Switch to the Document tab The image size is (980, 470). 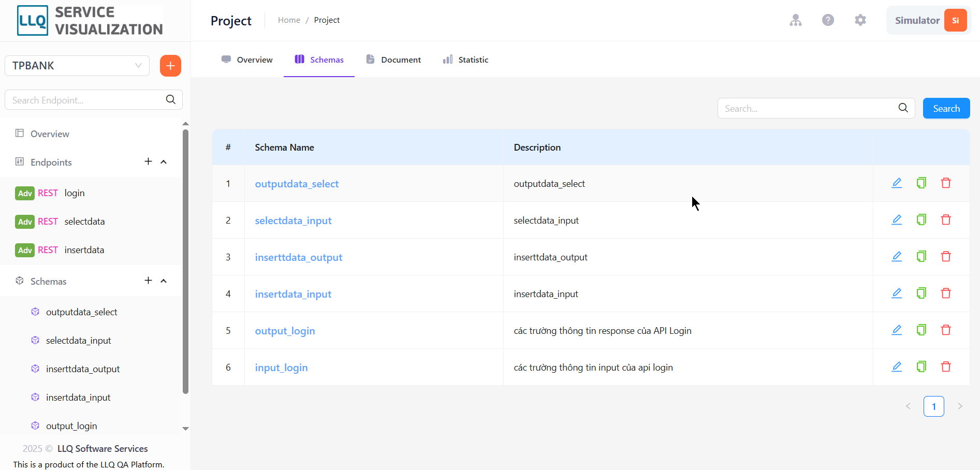[x=393, y=60]
